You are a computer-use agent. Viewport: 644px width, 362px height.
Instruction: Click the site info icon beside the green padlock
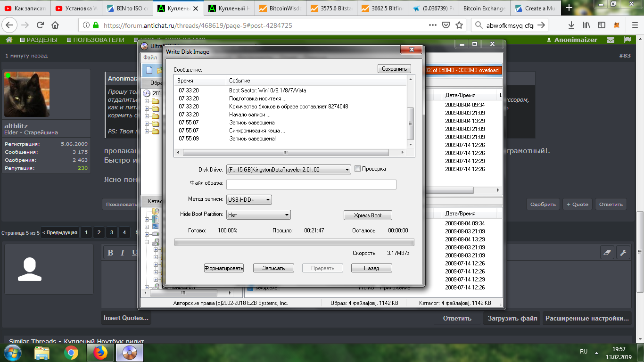[x=86, y=25]
